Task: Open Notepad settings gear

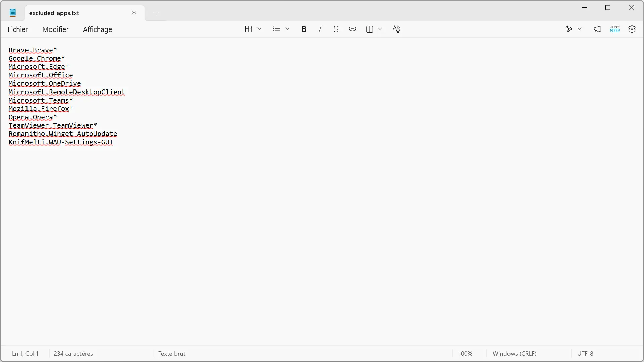Action: [632, 29]
